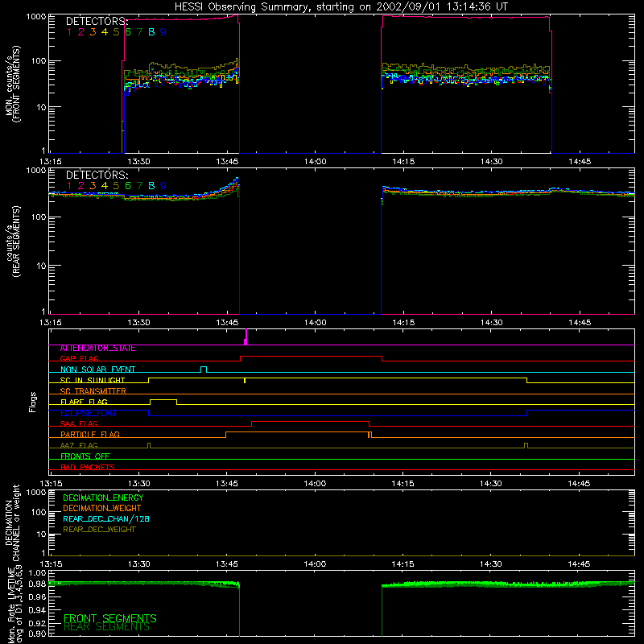The height and width of the screenshot is (644, 644).
Task: Click the FRONTS_OFF flag label
Action: (x=85, y=456)
